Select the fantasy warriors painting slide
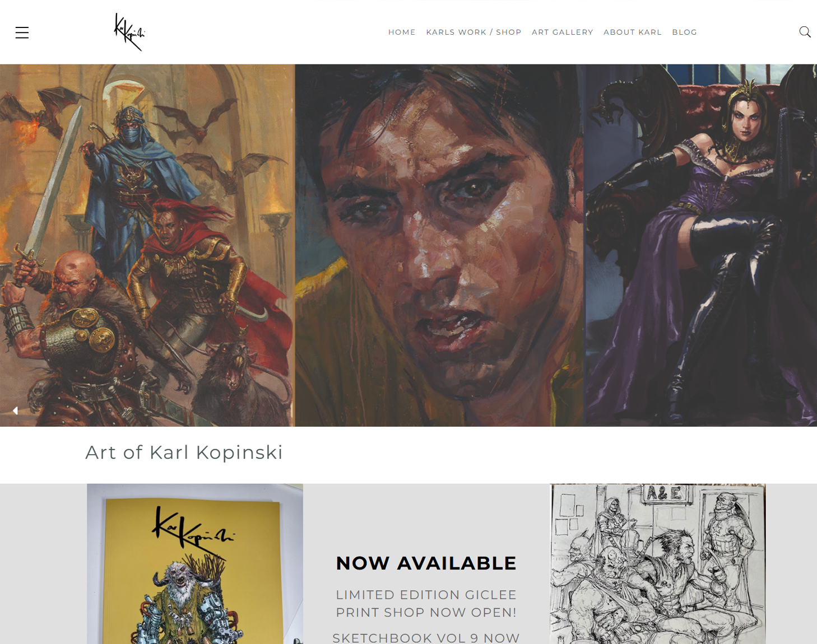This screenshot has width=817, height=644. (x=147, y=245)
